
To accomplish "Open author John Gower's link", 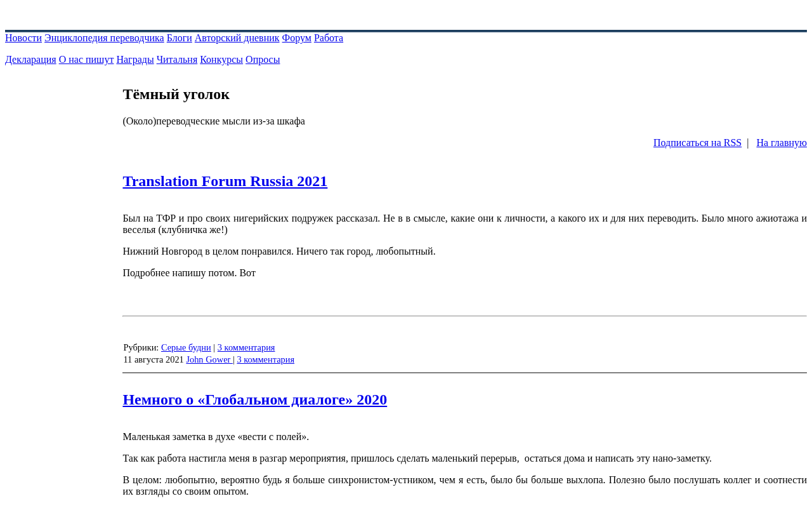I will (209, 359).
